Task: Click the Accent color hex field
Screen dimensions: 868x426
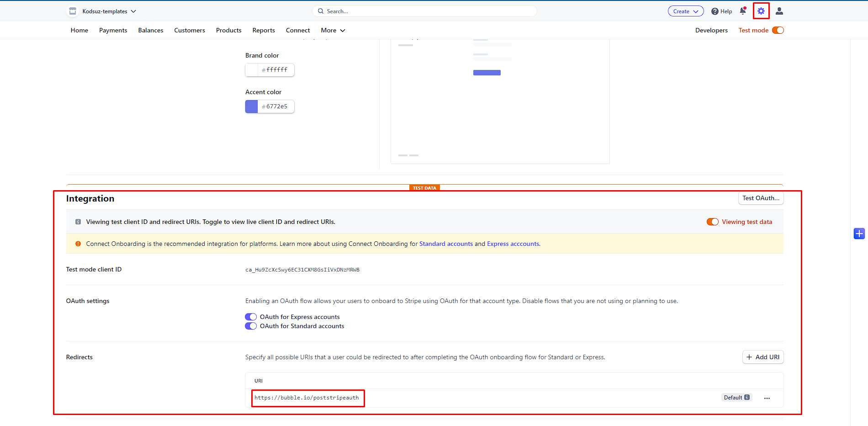Action: click(x=276, y=106)
